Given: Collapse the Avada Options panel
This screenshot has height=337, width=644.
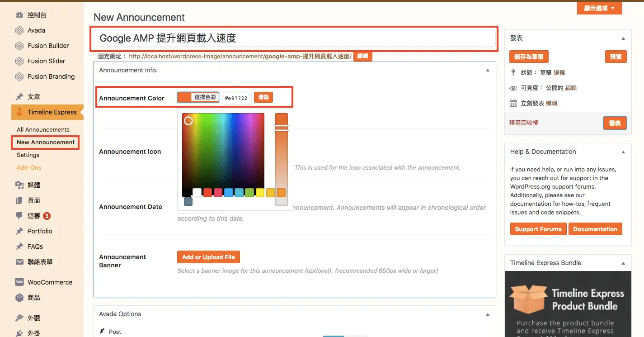Looking at the screenshot, I should click(488, 314).
